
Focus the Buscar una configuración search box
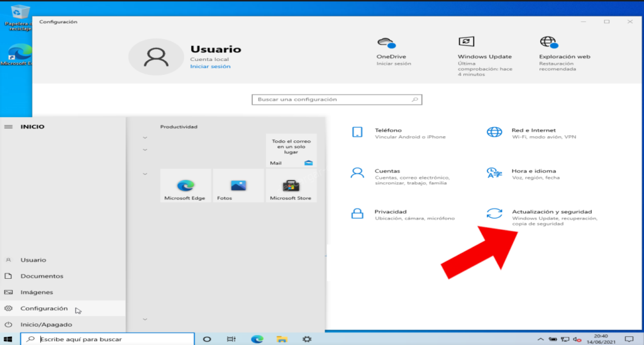pyautogui.click(x=337, y=99)
